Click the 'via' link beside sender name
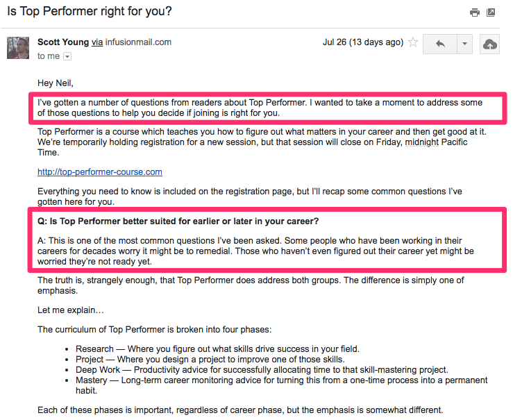Image resolution: width=513 pixels, height=420 pixels. (97, 42)
